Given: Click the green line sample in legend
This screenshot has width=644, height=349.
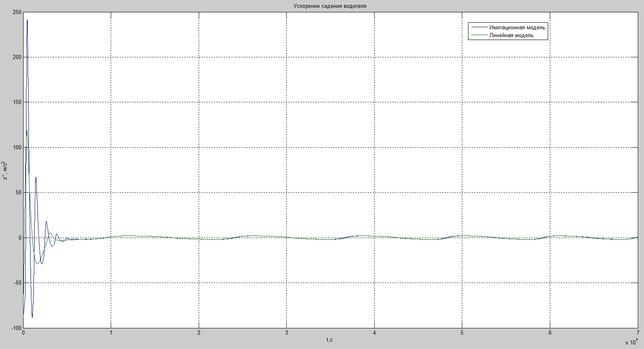Looking at the screenshot, I should (478, 35).
